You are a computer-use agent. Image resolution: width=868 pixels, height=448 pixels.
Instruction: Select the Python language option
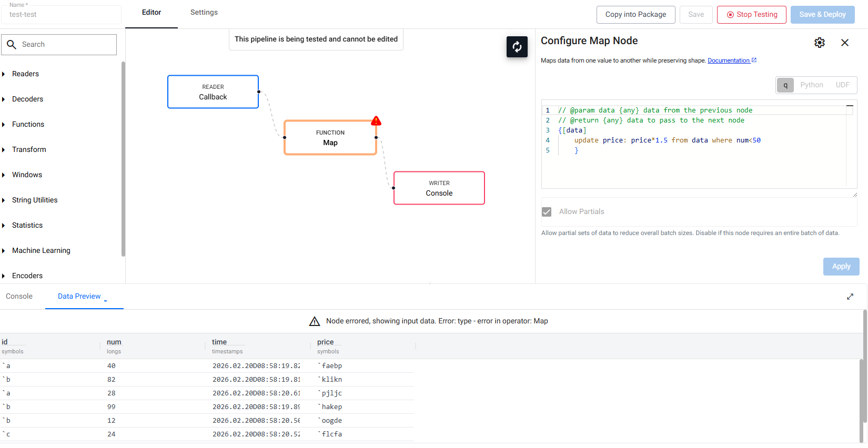point(812,85)
